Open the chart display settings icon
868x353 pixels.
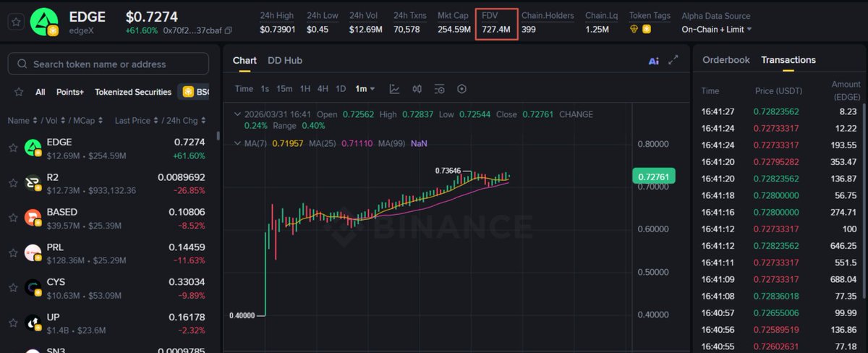tap(440, 89)
